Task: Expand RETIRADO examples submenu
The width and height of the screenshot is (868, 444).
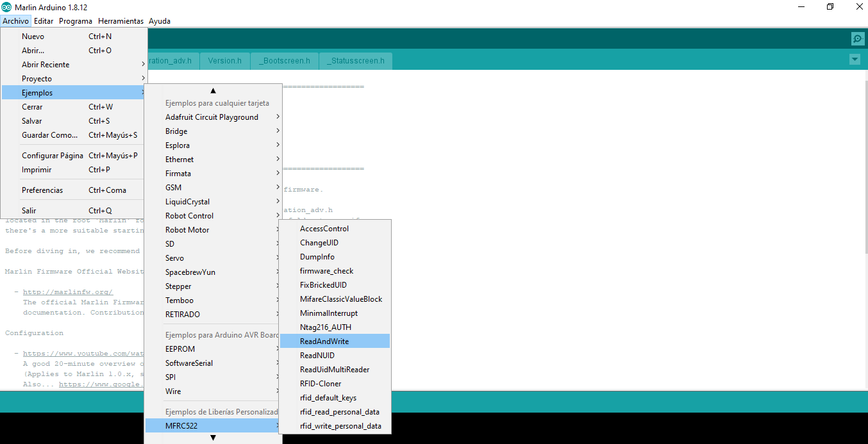Action: 213,315
